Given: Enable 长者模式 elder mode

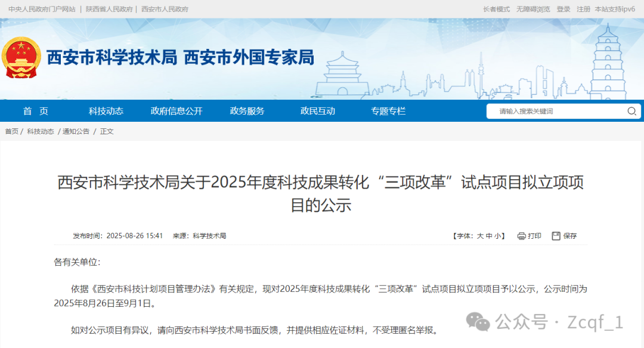Looking at the screenshot, I should point(497,9).
